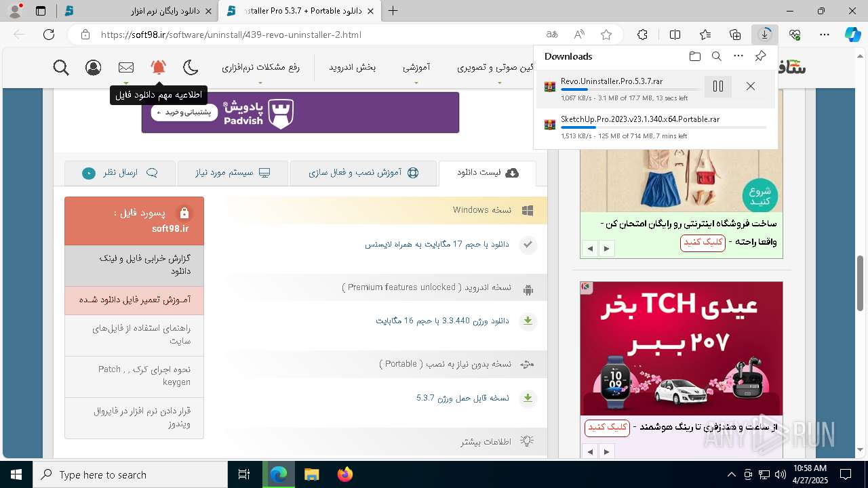Viewport: 868px width, 488px height.
Task: Click the address bar URL
Action: point(231,35)
